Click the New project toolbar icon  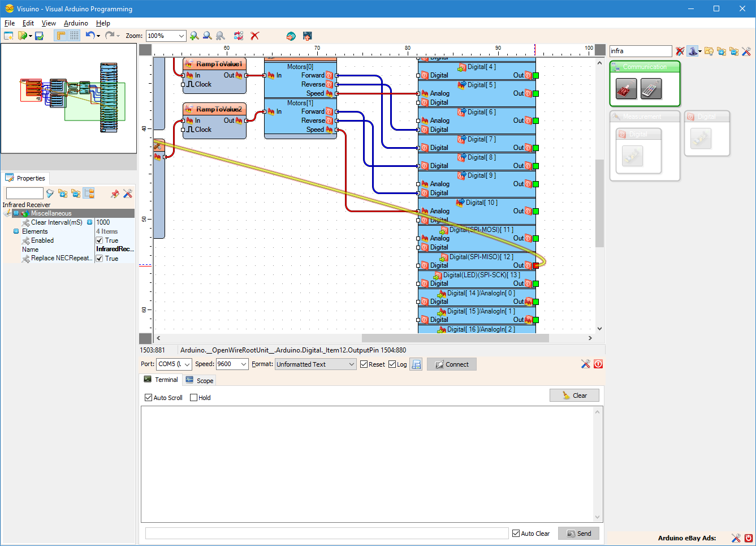tap(8, 36)
